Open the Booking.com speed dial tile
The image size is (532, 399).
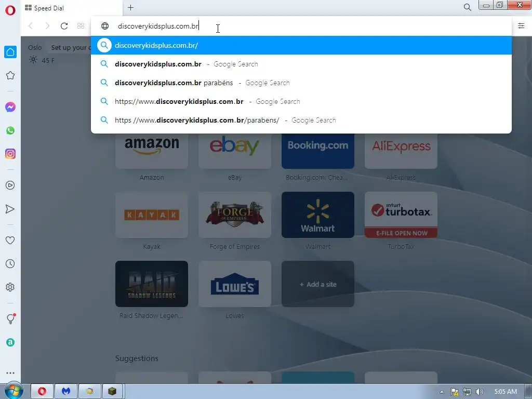[318, 151]
